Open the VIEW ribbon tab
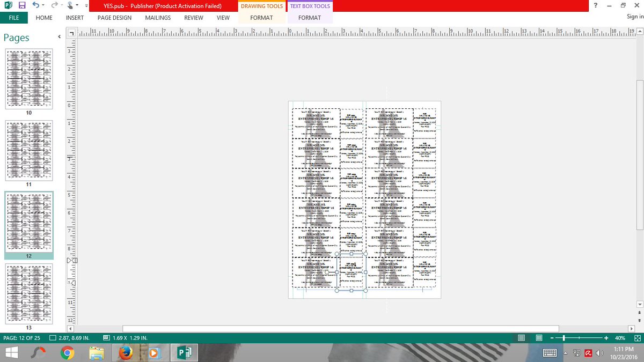Image resolution: width=644 pixels, height=362 pixels. 223,18
